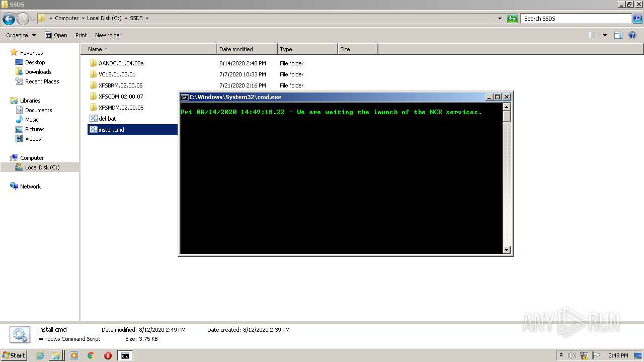Click Local Disk (C:) in address breadcrumb
Viewport: 644px width, 362px height.
[x=104, y=18]
